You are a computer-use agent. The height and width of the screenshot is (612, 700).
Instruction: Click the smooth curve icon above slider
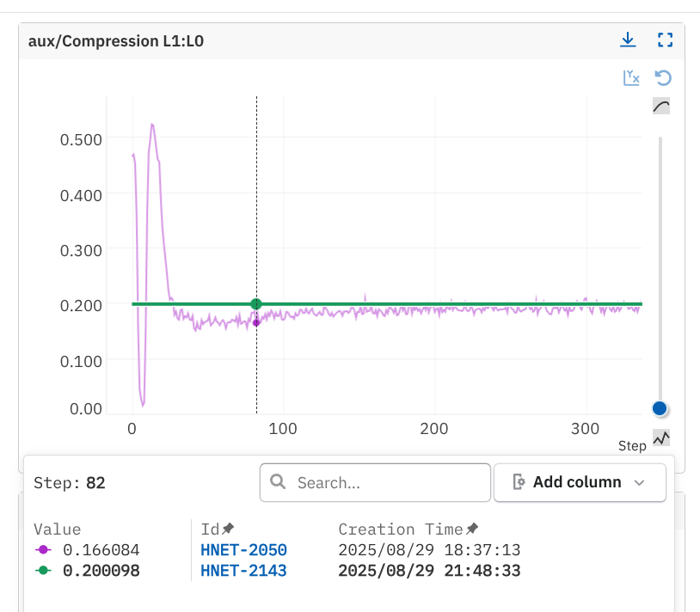click(661, 107)
